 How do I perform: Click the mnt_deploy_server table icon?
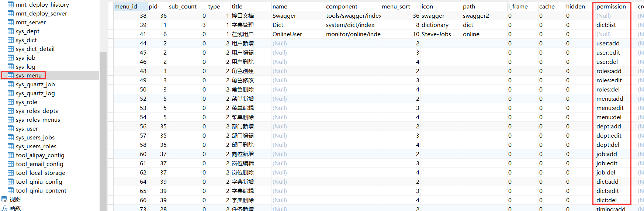tap(11, 14)
